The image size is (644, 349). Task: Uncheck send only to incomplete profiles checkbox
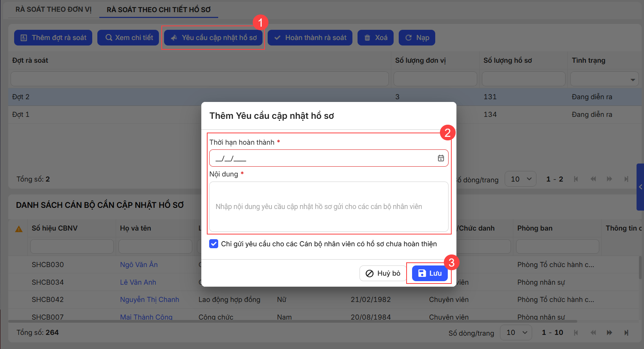tap(214, 244)
